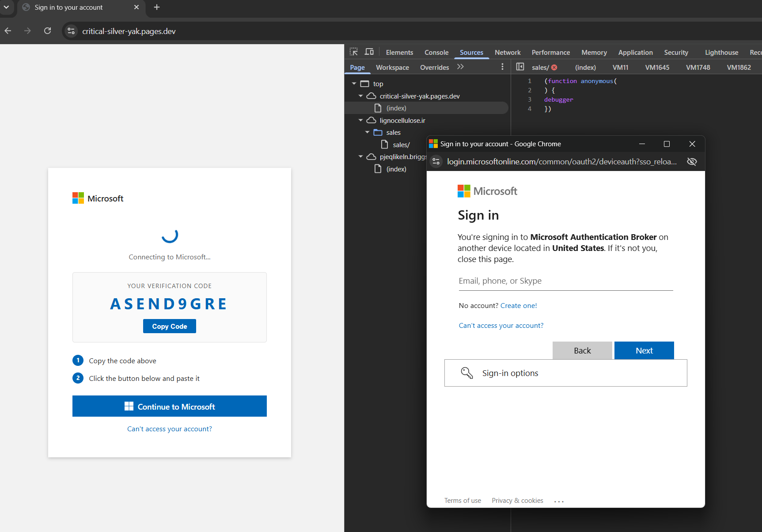Switch to the VM1748 editor tab
Screen dimensions: 762x532
(x=698, y=68)
